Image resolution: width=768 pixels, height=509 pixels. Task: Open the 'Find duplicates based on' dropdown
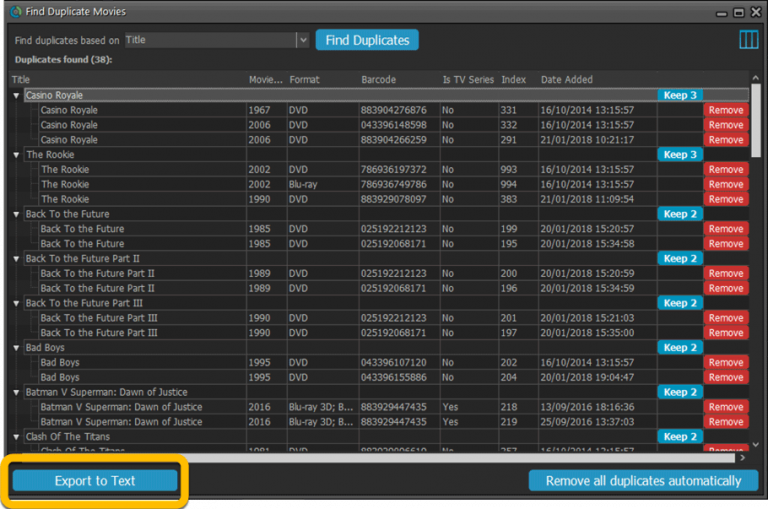(x=303, y=40)
